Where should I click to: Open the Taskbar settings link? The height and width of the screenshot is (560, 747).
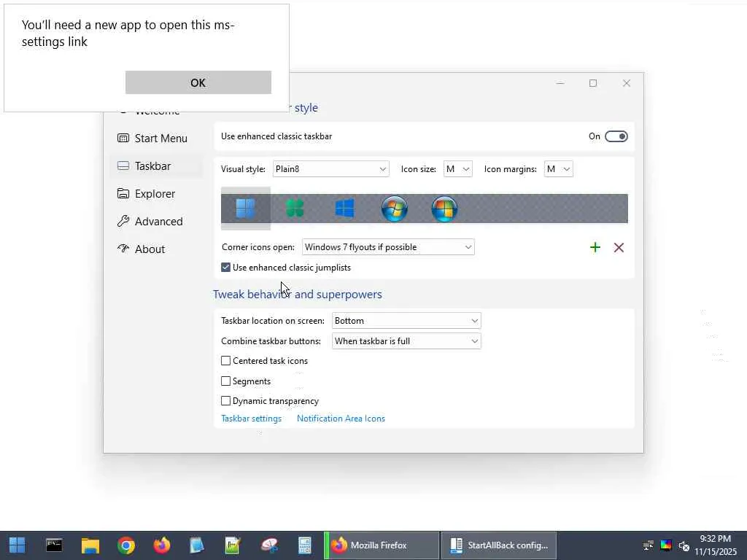click(251, 419)
